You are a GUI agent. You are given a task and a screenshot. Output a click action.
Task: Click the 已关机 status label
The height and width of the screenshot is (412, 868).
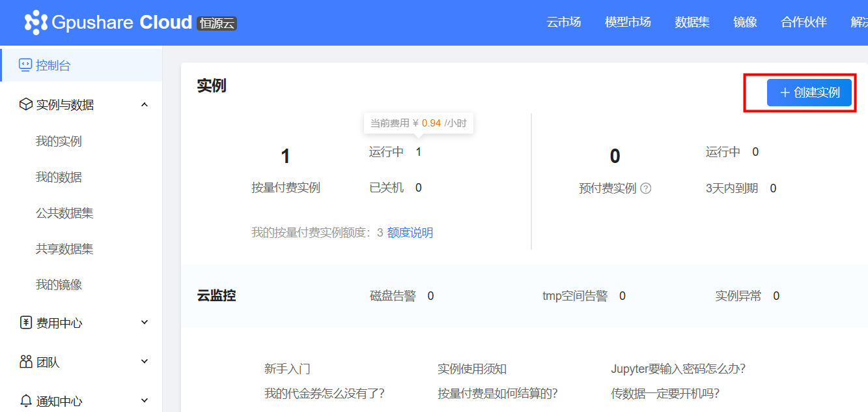[386, 188]
